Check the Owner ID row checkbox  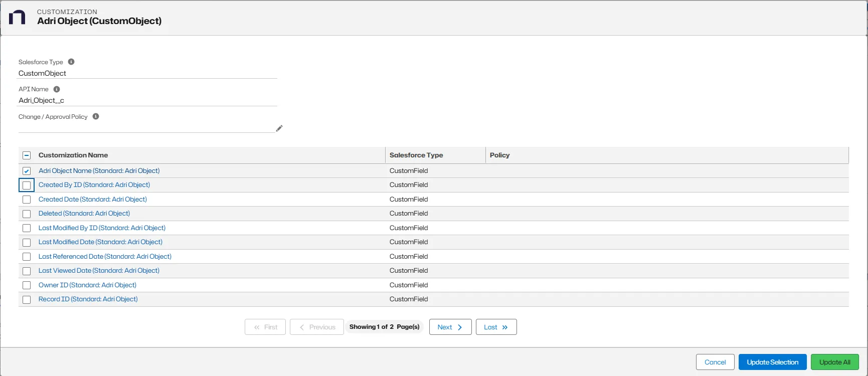tap(27, 285)
